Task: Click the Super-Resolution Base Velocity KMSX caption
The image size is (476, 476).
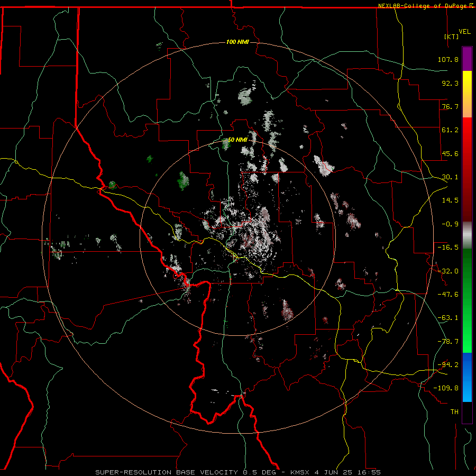Action: tap(238, 472)
